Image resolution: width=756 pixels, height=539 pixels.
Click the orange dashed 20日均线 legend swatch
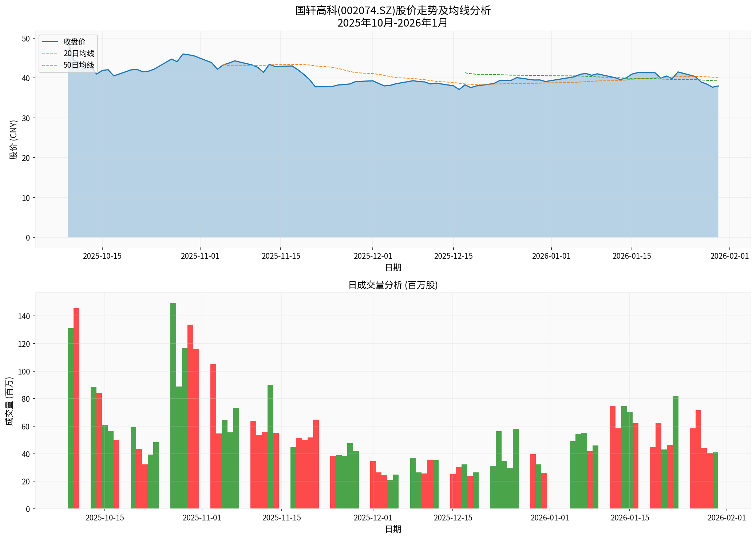pyautogui.click(x=50, y=53)
